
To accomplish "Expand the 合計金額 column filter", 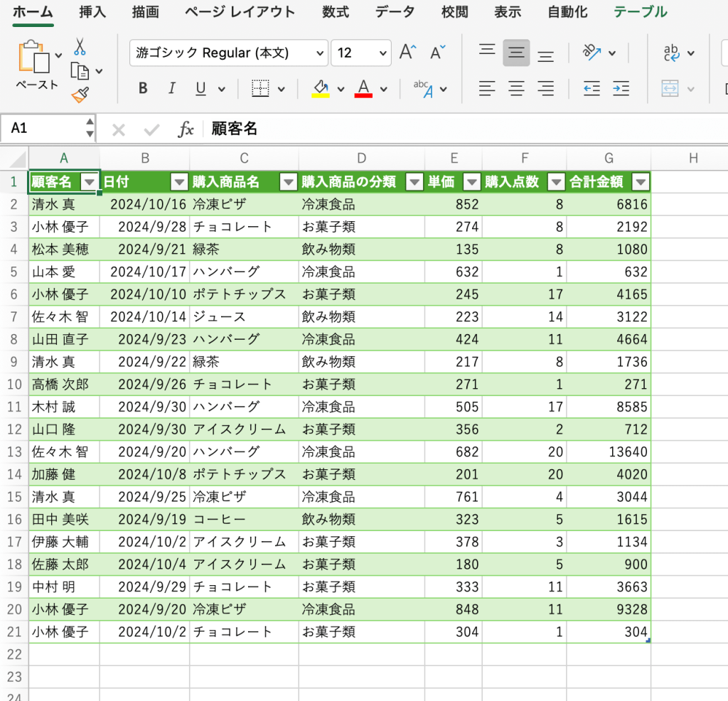I will (641, 183).
